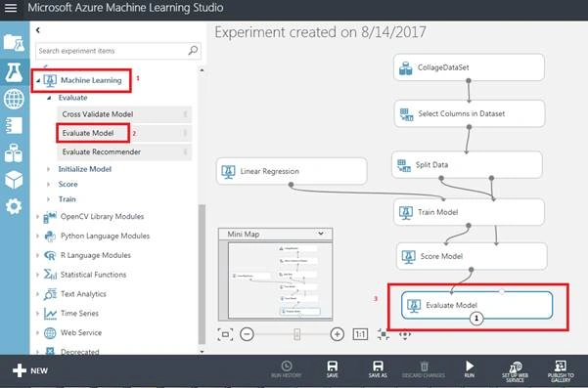Zoom in with the plus button
588x388 pixels.
click(338, 334)
